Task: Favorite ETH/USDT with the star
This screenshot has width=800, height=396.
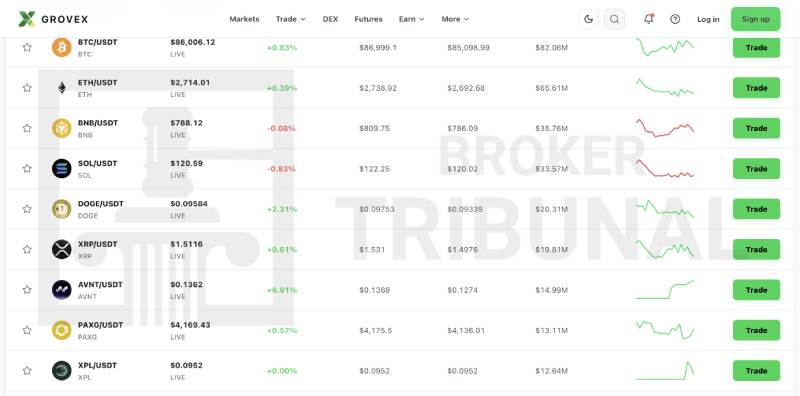Action: tap(27, 88)
